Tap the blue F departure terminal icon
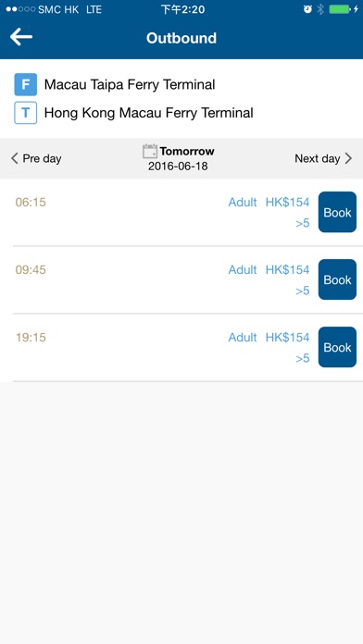 point(26,84)
